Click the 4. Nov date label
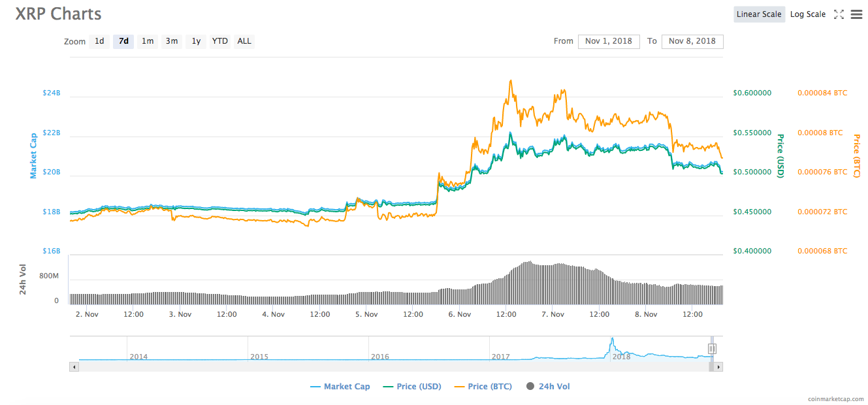The image size is (868, 405). pos(273,314)
